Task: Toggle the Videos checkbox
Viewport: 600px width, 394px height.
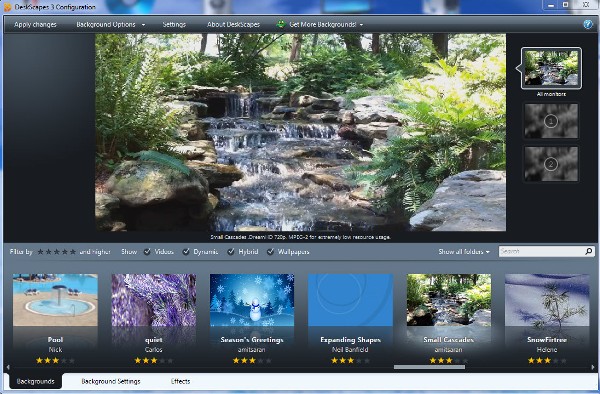Action: point(147,252)
